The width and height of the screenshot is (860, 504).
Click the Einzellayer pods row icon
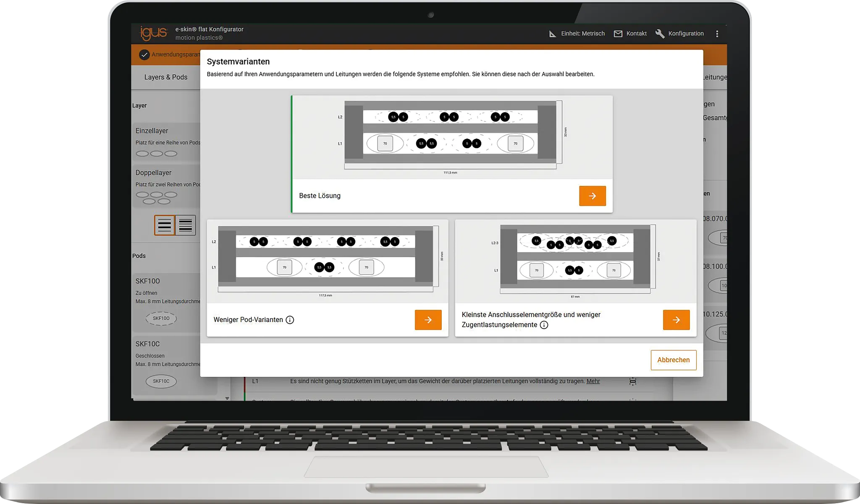coord(156,154)
